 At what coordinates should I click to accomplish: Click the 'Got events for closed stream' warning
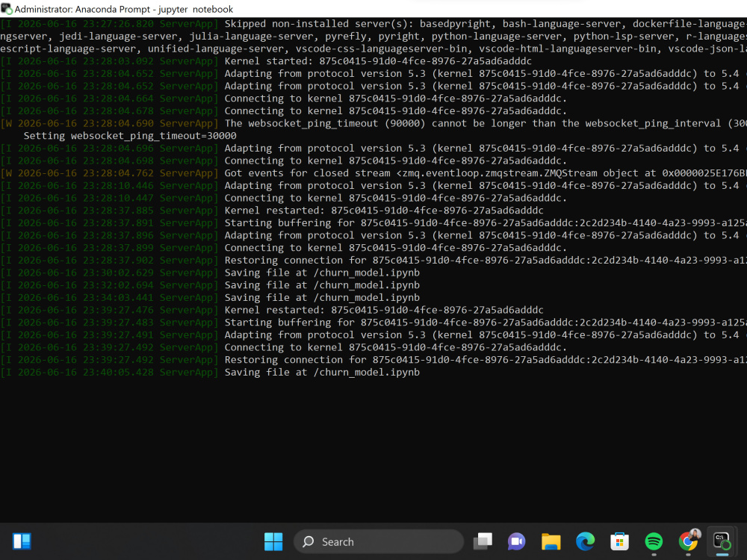(373, 173)
